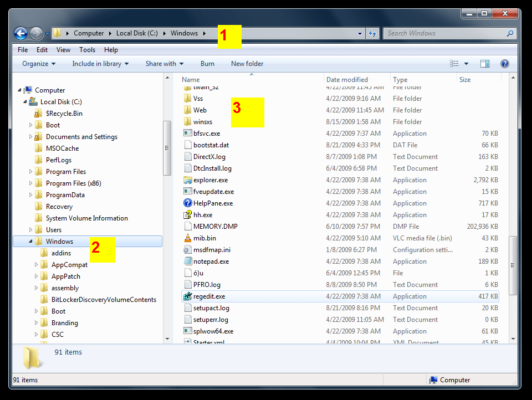This screenshot has height=400, width=532.
Task: Open the Tools menu
Action: click(87, 49)
